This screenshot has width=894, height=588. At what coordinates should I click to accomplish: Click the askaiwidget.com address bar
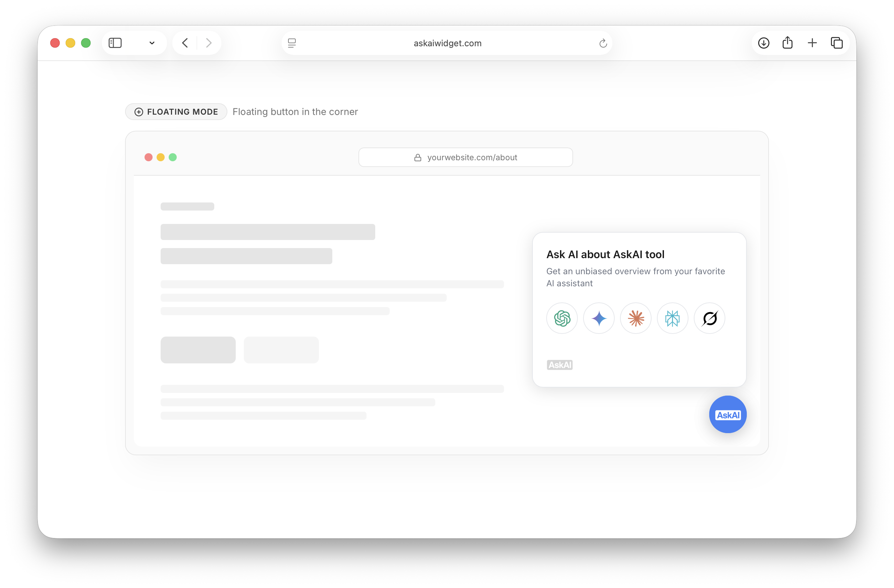coord(447,43)
